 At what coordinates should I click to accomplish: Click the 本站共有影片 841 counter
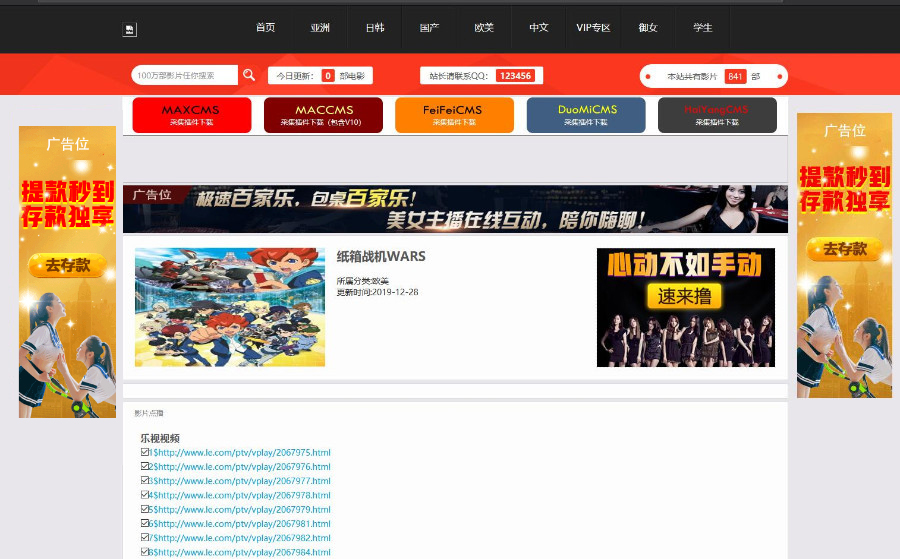pos(713,76)
